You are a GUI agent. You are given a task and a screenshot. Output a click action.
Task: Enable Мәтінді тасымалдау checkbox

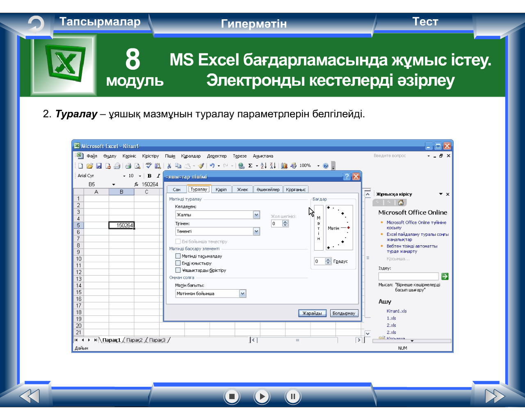[x=178, y=256]
